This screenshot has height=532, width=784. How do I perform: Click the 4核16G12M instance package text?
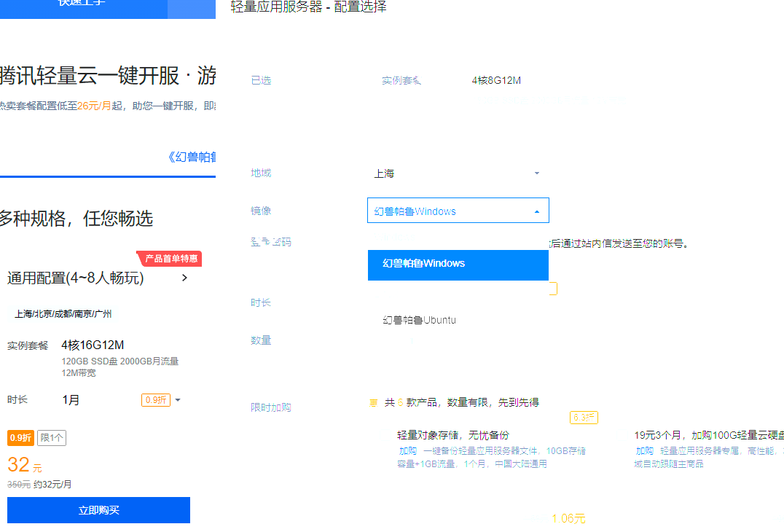[x=93, y=345]
